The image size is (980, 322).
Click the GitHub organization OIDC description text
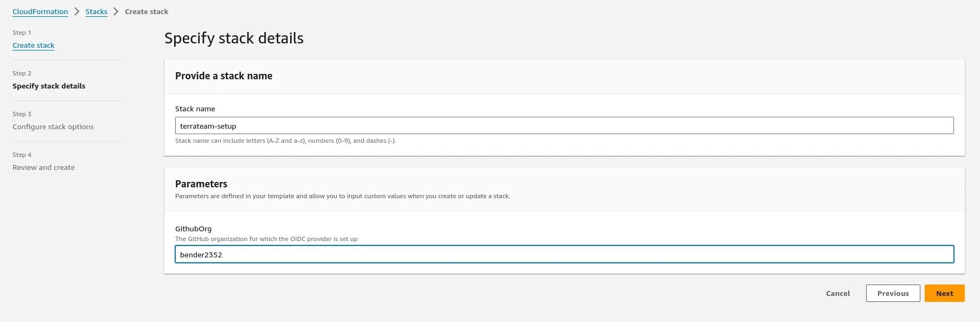[x=266, y=239]
